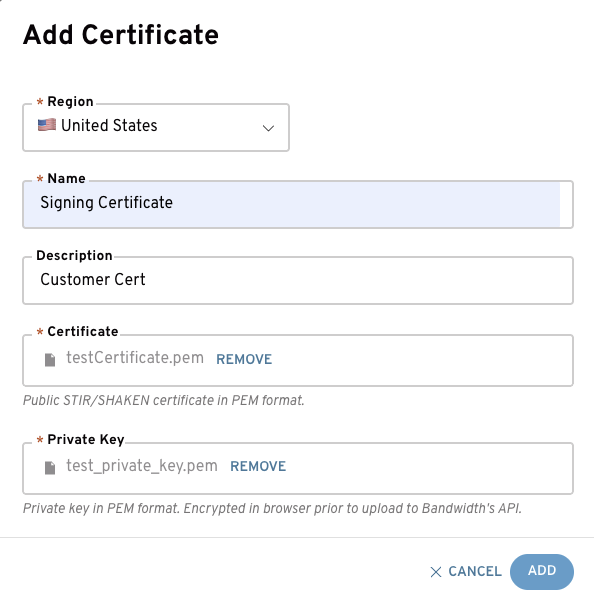Screen dimensions: 594x603
Task: Click the Certificate upload box empty area
Action: [423, 360]
